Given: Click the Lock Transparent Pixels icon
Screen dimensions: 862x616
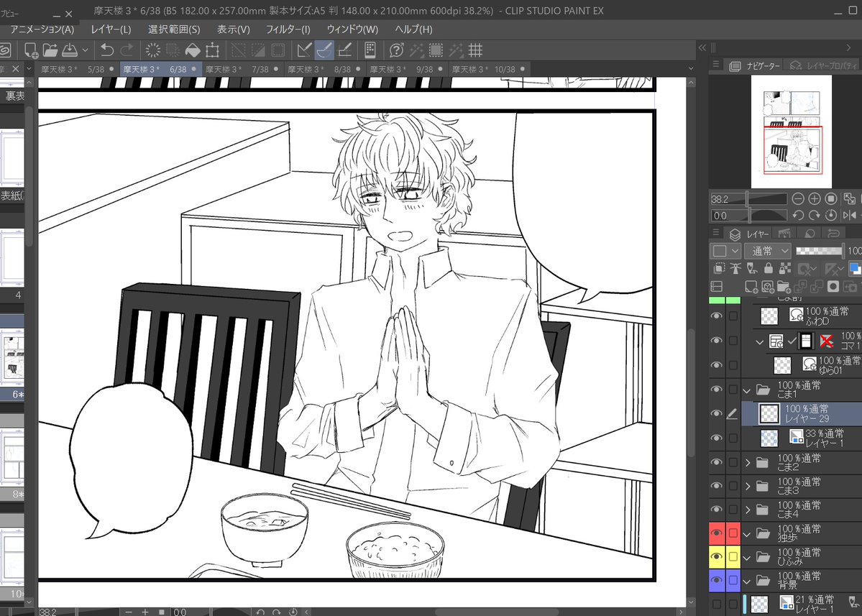Looking at the screenshot, I should pyautogui.click(x=785, y=269).
